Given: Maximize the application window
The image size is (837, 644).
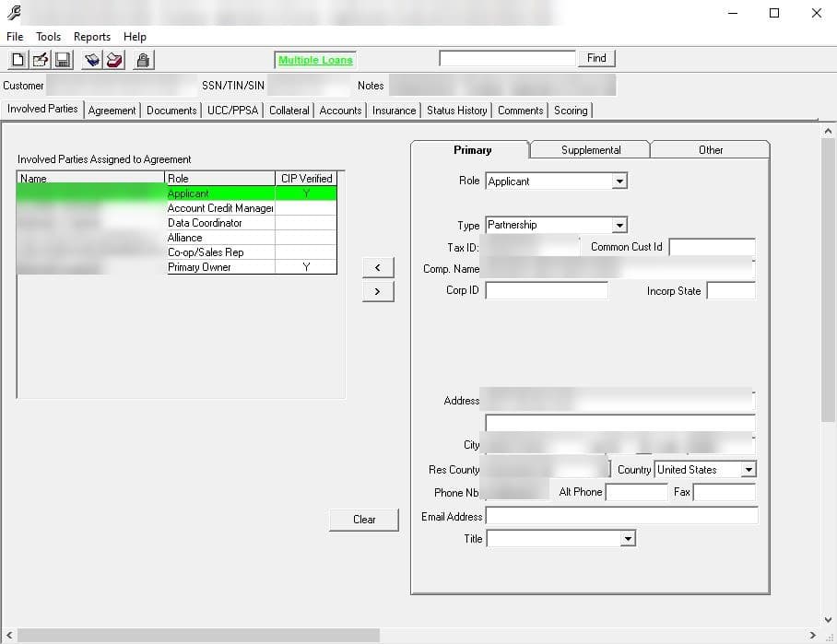Looking at the screenshot, I should (x=774, y=13).
